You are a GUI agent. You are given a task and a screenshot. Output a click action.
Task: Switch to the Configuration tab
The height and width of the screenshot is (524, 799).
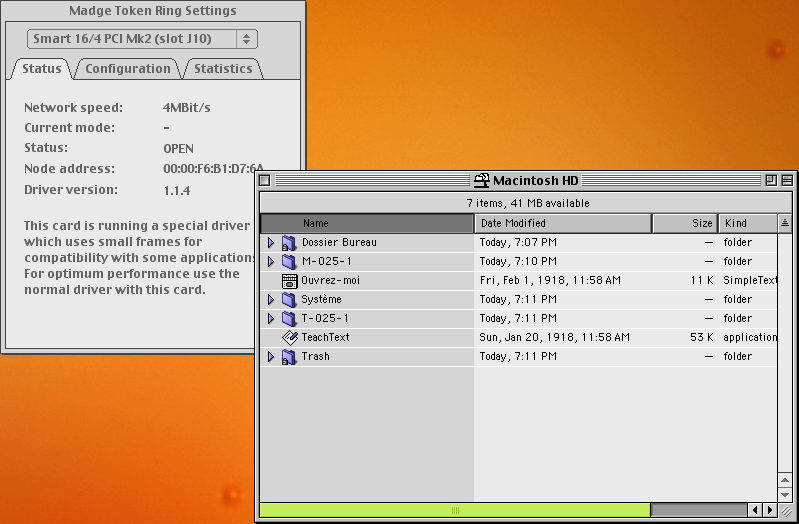pos(127,69)
